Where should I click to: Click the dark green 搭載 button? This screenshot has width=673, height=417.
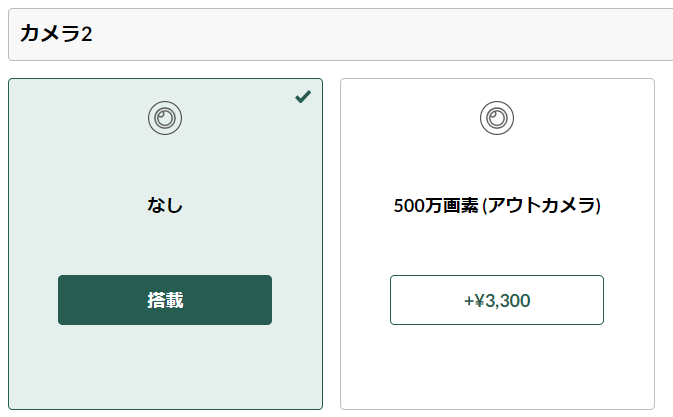[x=165, y=300]
